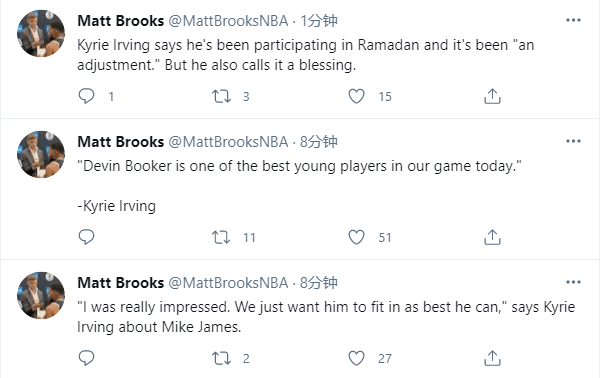
Task: Retweet the Ramadan tweet
Action: point(222,96)
